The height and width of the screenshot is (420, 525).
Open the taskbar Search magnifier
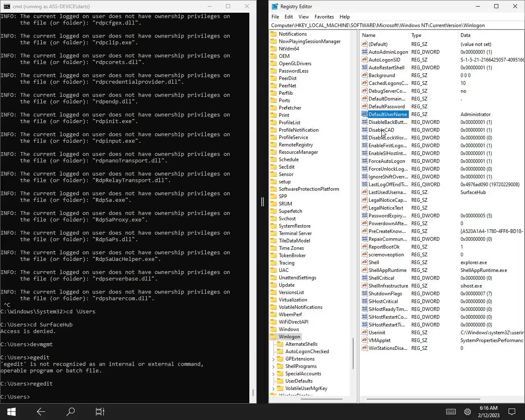pos(71,411)
